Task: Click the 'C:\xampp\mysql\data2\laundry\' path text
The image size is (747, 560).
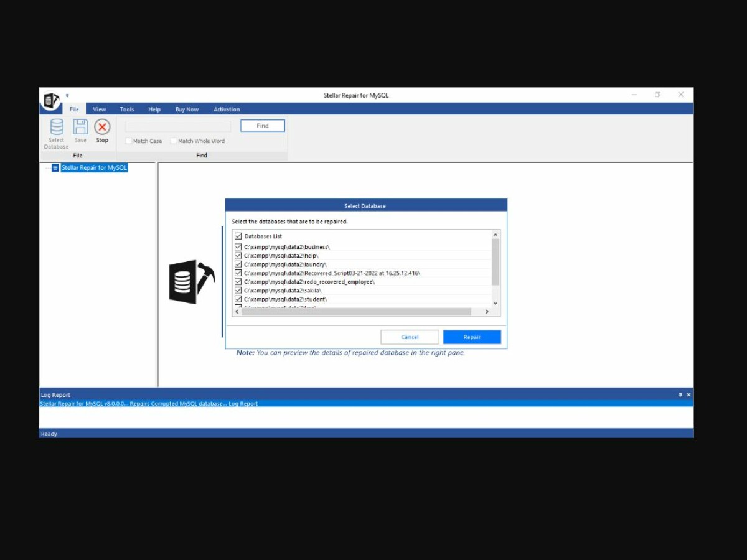Action: point(285,264)
